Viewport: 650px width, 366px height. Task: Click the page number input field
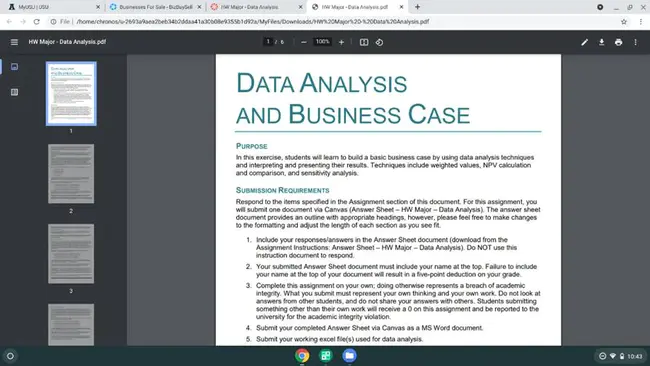click(268, 41)
